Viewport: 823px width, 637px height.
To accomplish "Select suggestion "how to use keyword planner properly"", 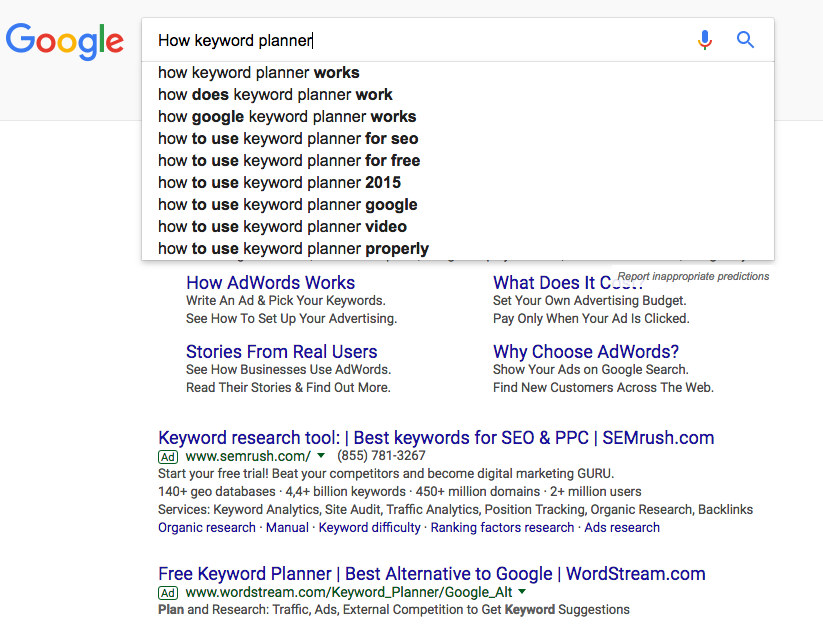I will [458, 249].
